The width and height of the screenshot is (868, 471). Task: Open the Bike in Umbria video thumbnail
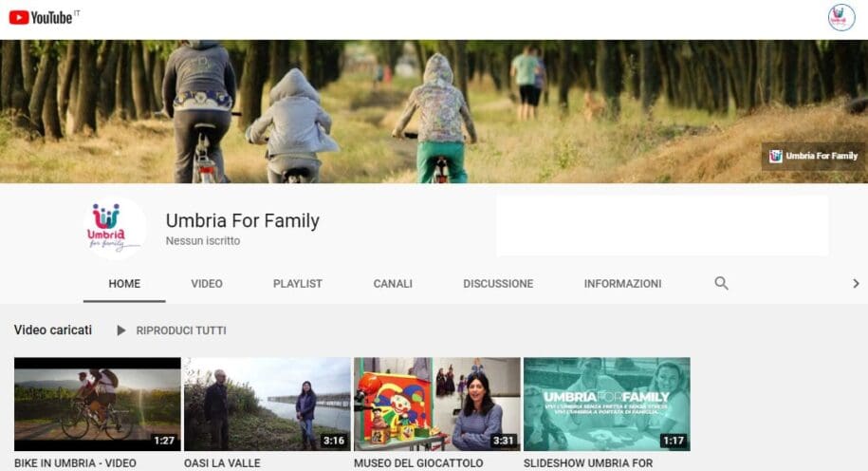(98, 404)
